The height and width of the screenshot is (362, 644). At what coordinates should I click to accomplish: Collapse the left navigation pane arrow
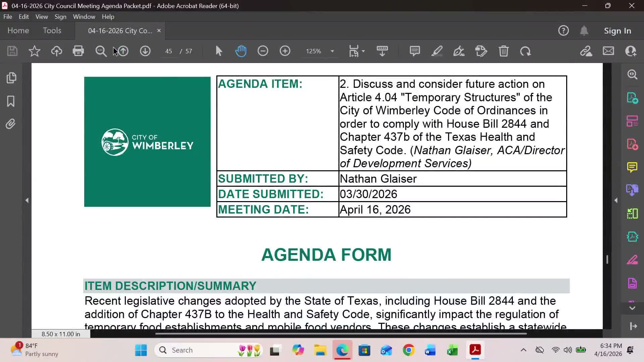[x=27, y=200]
